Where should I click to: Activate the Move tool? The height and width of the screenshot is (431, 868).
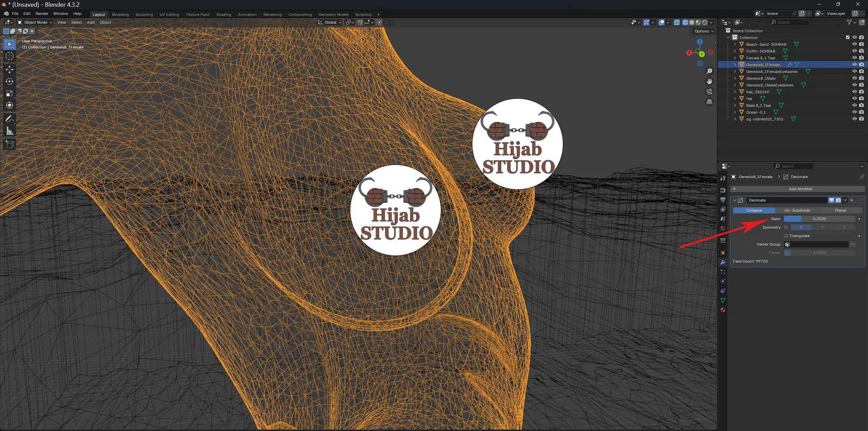9,69
